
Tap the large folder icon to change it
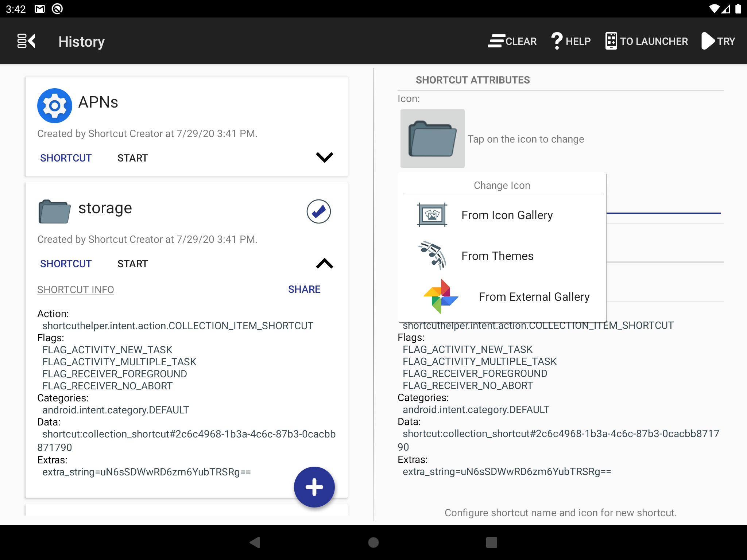(433, 139)
